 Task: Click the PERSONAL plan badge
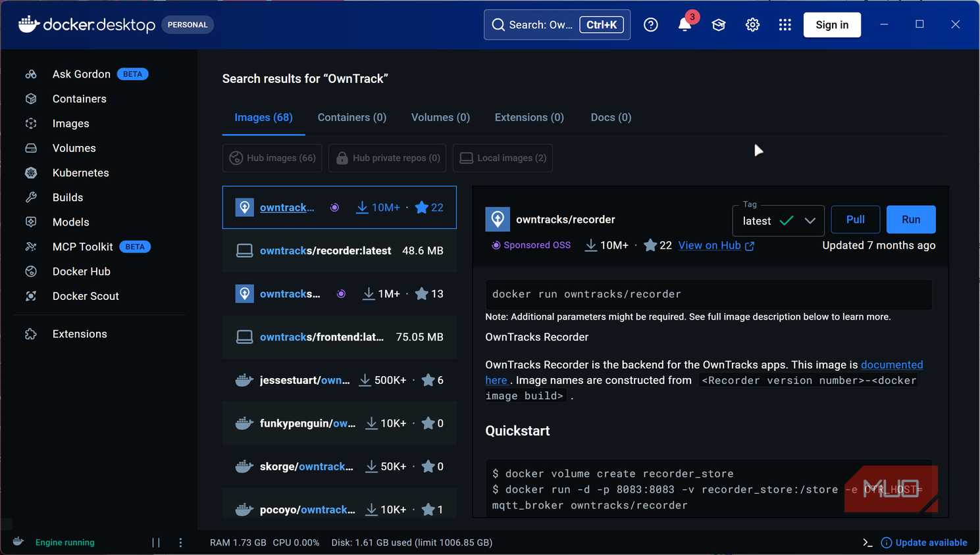(x=188, y=25)
